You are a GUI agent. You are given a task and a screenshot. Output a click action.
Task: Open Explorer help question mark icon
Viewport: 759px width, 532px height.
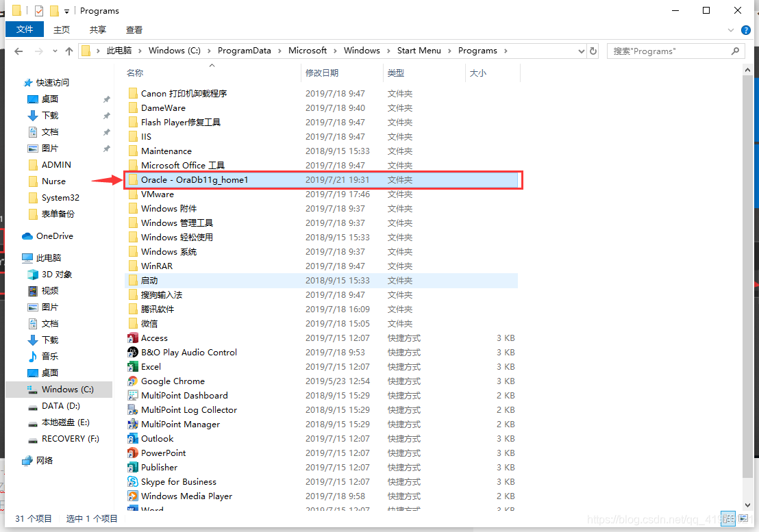pos(746,30)
